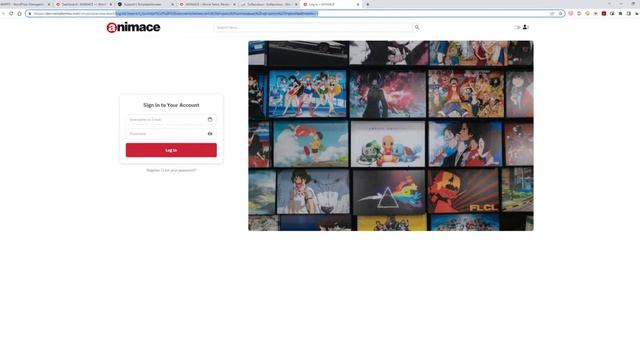The image size is (640, 360).
Task: Toggle the dark mode switch in site header
Action: pos(517,27)
